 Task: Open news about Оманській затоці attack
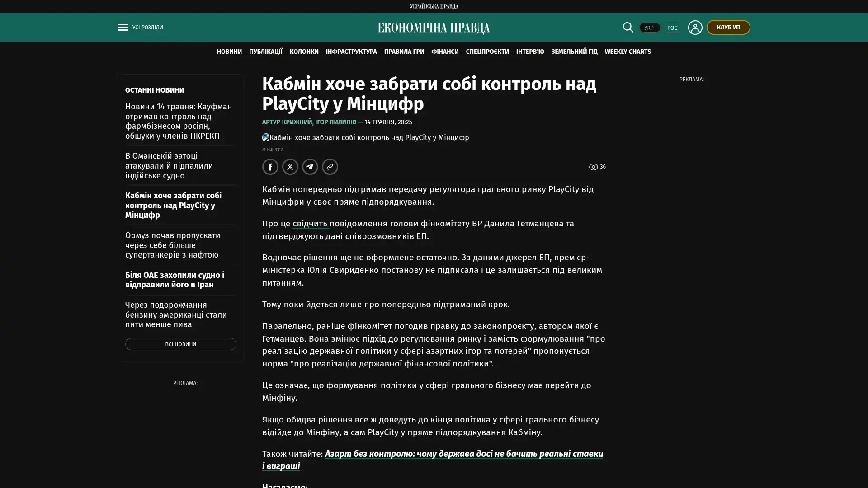[169, 166]
